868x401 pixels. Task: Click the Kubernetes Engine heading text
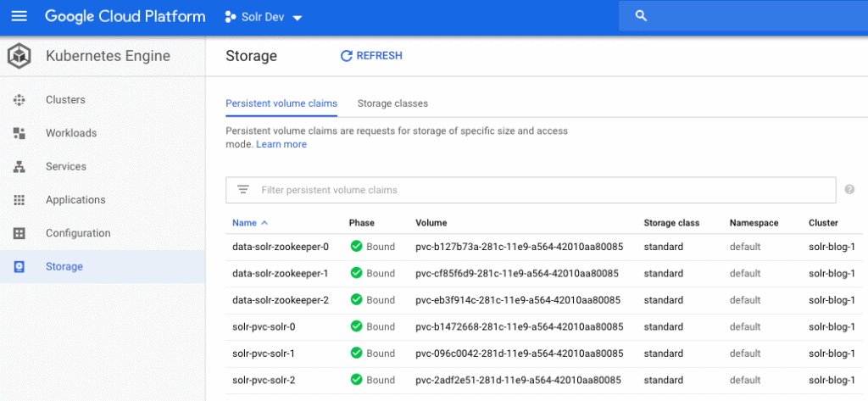pos(108,57)
